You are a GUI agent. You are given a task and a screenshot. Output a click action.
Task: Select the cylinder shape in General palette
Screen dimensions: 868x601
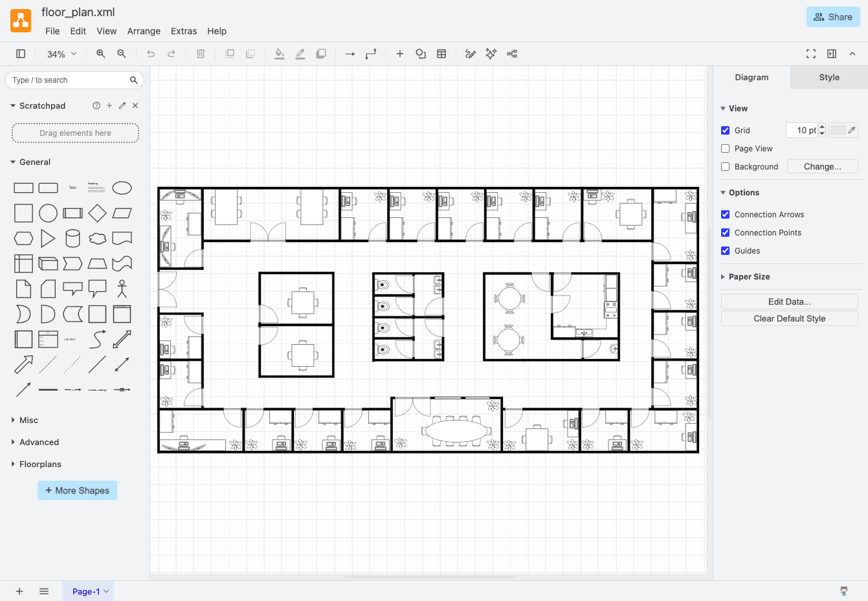pyautogui.click(x=72, y=239)
